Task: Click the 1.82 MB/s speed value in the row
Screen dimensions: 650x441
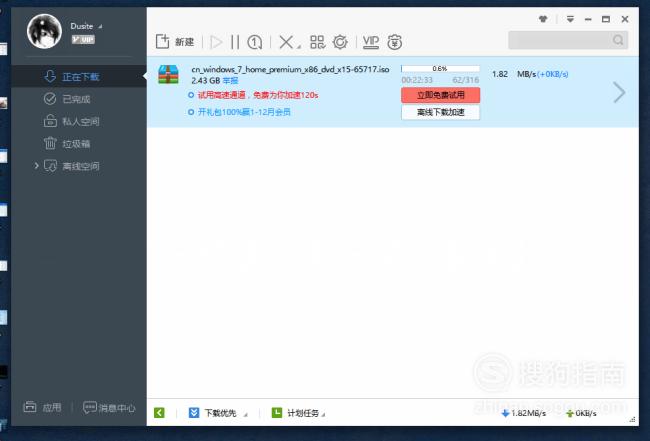Action: (x=514, y=74)
